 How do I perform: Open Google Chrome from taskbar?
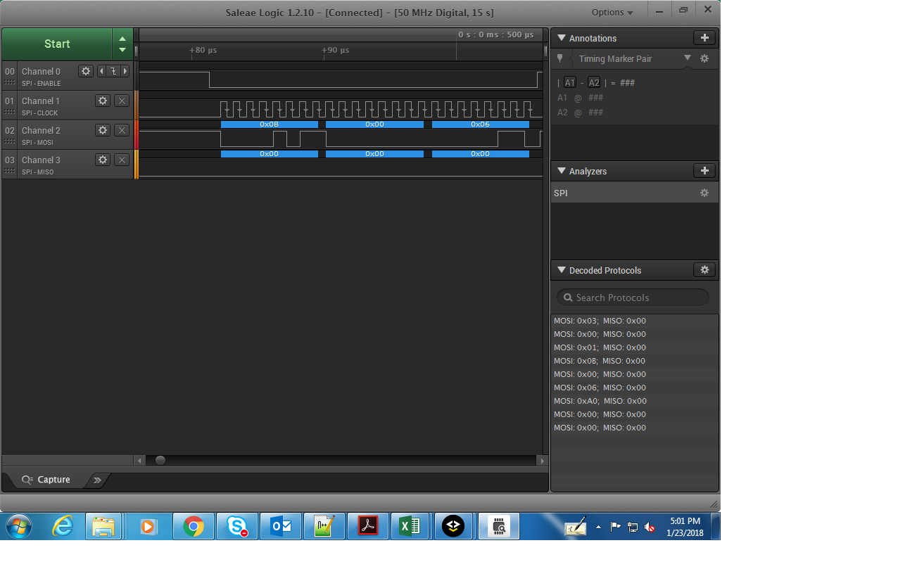click(x=193, y=526)
